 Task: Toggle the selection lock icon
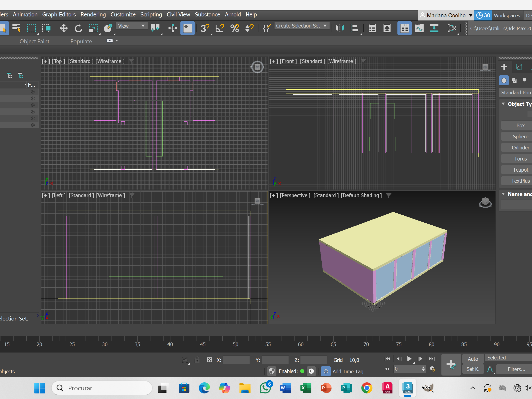pos(197,360)
